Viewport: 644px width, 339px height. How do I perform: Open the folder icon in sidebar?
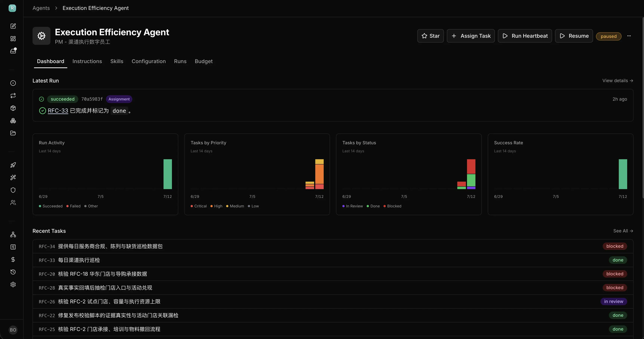(13, 133)
